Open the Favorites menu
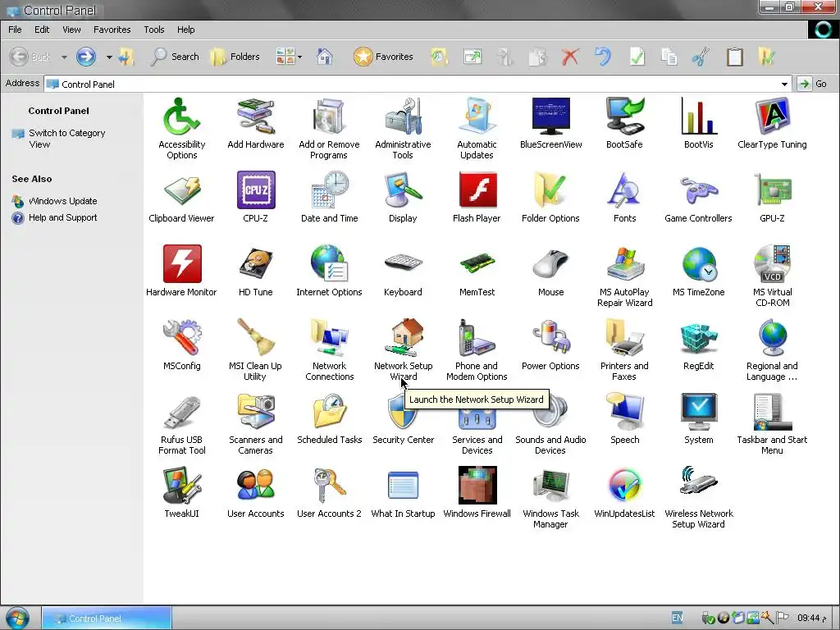 [112, 30]
